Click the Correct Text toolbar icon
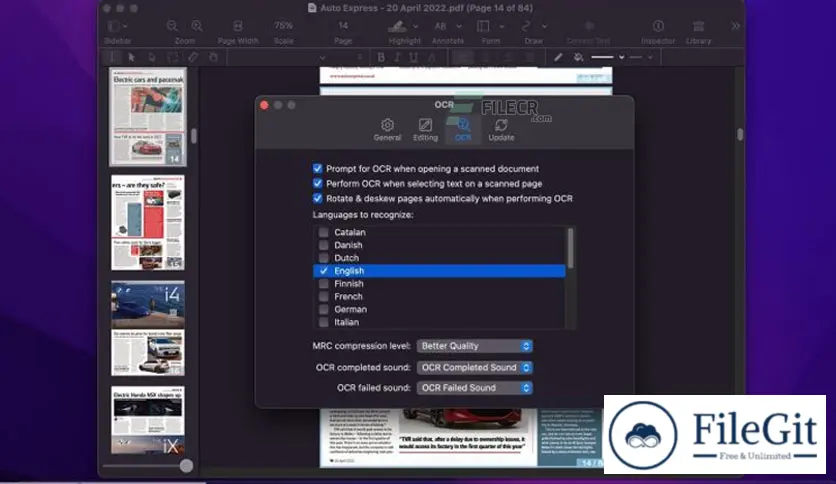836x484 pixels. 589,26
